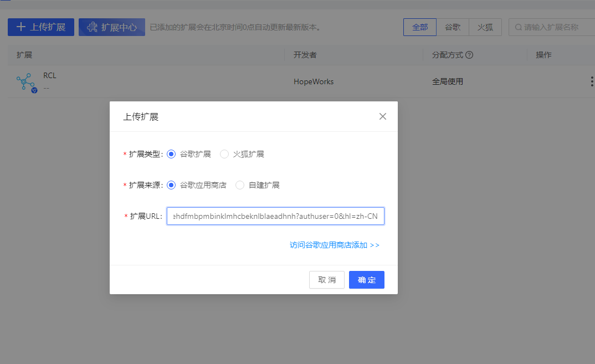595x364 pixels.
Task: Click the RCL extension icon
Action: point(26,83)
